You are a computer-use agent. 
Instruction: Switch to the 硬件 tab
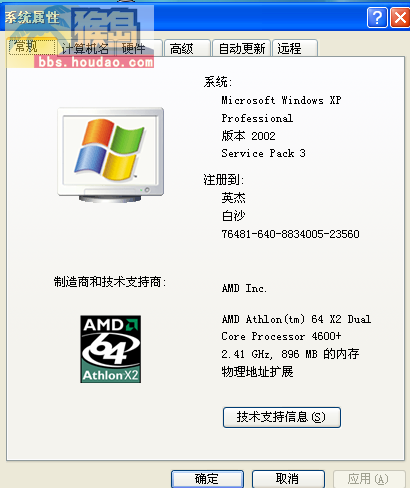pyautogui.click(x=138, y=48)
